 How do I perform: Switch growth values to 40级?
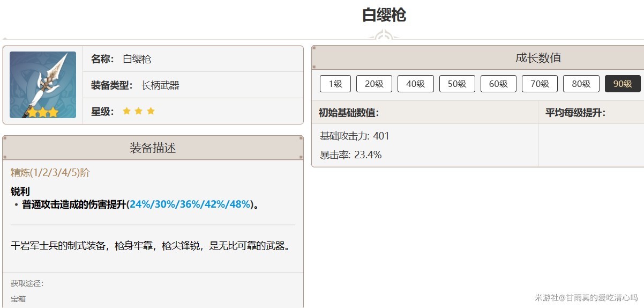415,84
